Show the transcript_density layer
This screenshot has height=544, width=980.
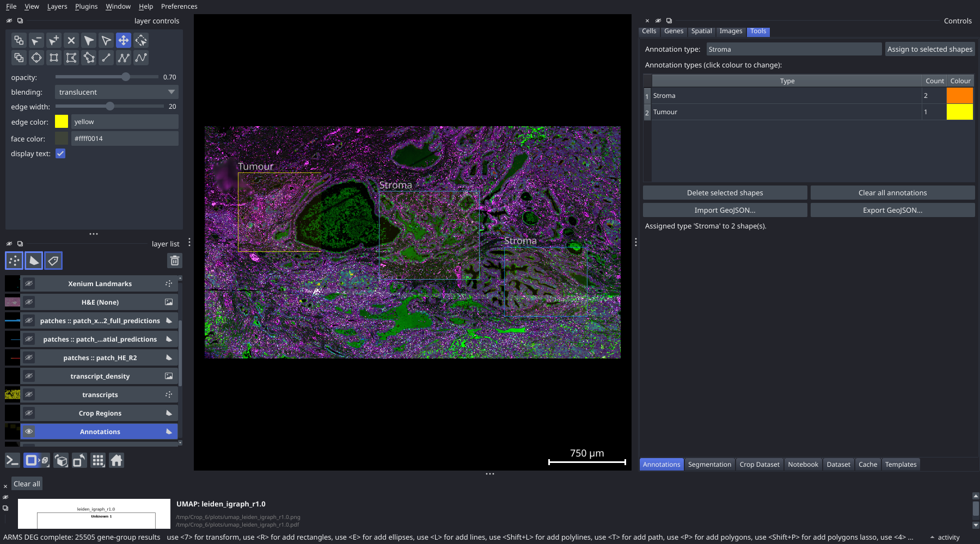29,376
